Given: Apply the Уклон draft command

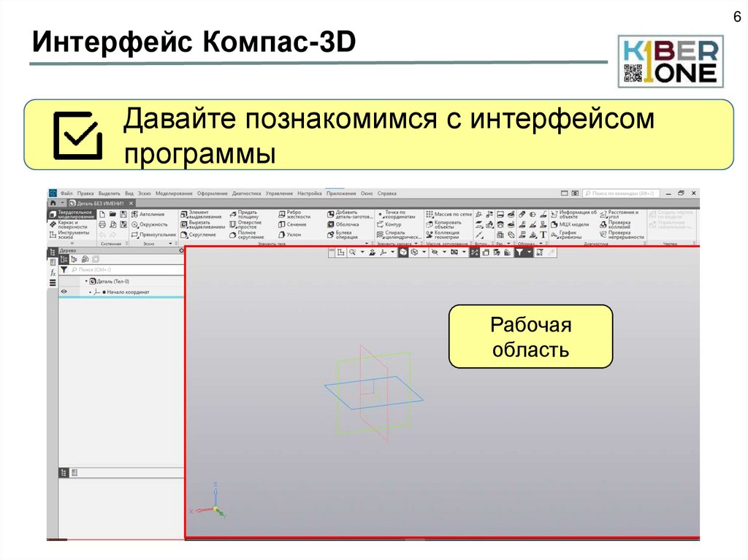Looking at the screenshot, I should point(289,234).
